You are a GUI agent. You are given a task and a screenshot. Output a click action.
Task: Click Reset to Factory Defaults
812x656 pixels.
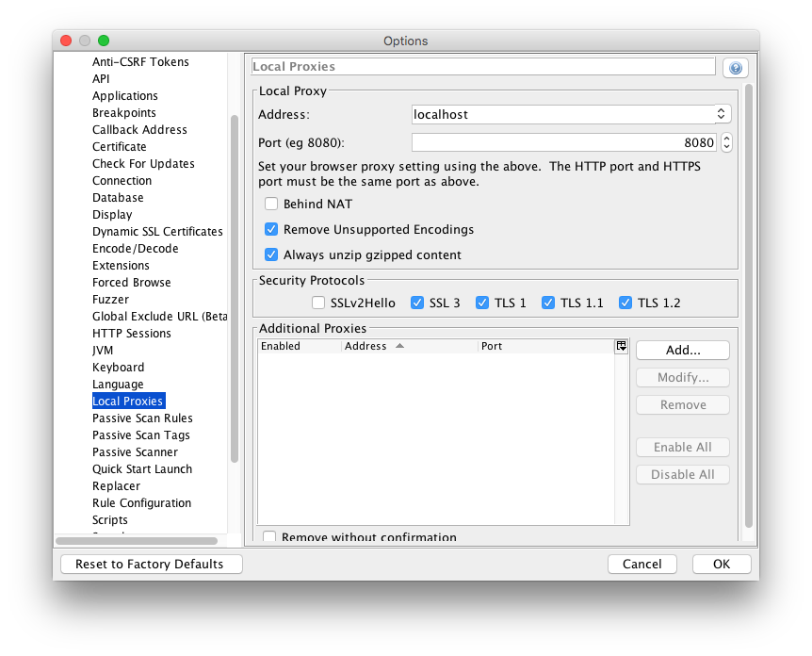pos(150,564)
